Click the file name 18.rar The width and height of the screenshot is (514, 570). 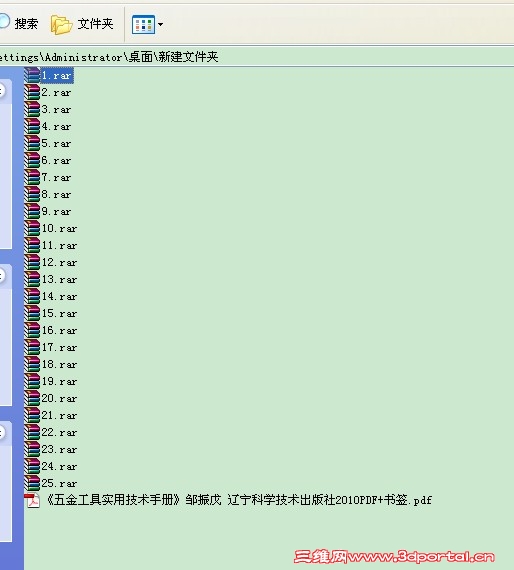point(59,365)
